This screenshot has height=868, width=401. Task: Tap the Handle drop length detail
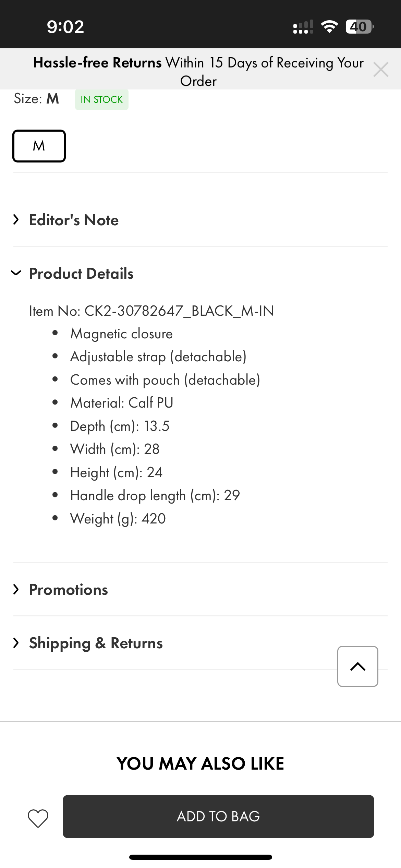click(x=155, y=495)
